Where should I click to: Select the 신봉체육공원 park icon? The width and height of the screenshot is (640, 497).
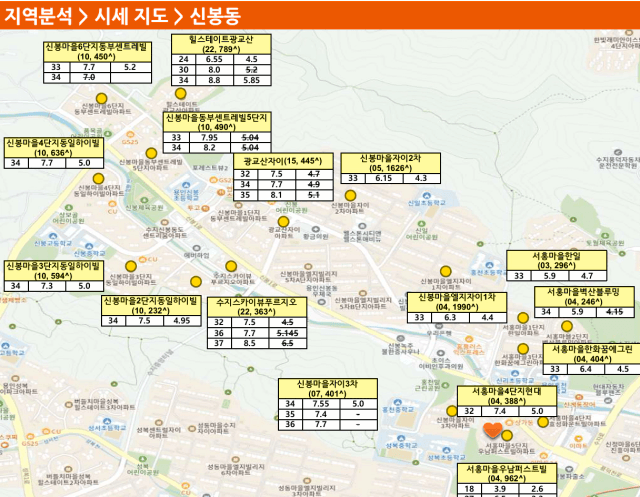pos(144,200)
